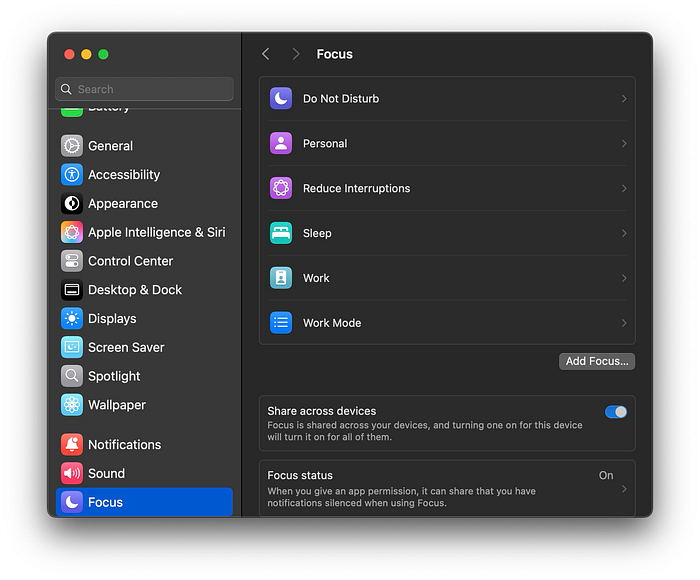Expand the Sleep row chevron

[624, 233]
